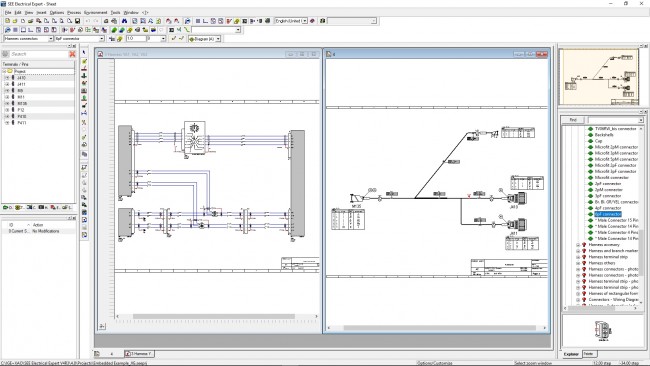Open the Harness connectors dropdown
This screenshot has height=366, width=650.
point(51,39)
